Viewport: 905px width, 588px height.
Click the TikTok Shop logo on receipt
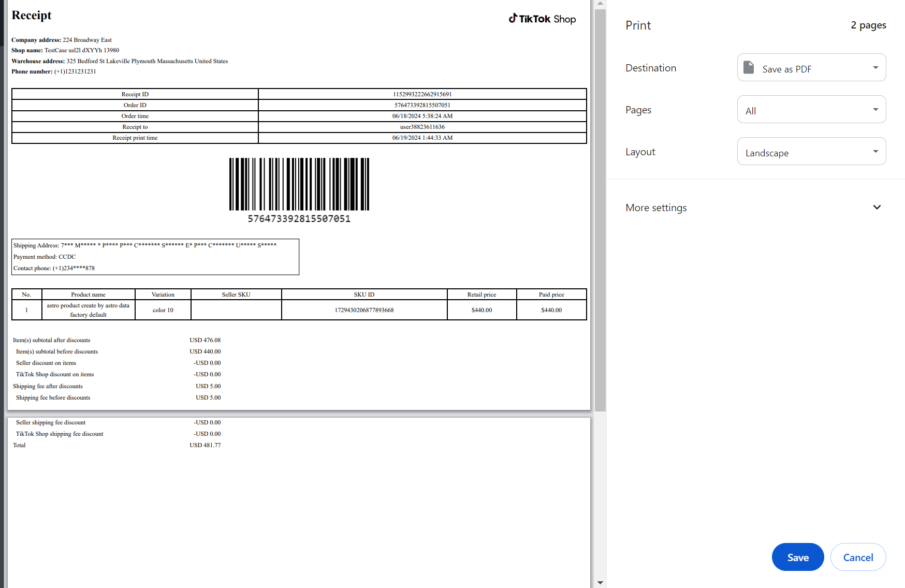pos(542,19)
